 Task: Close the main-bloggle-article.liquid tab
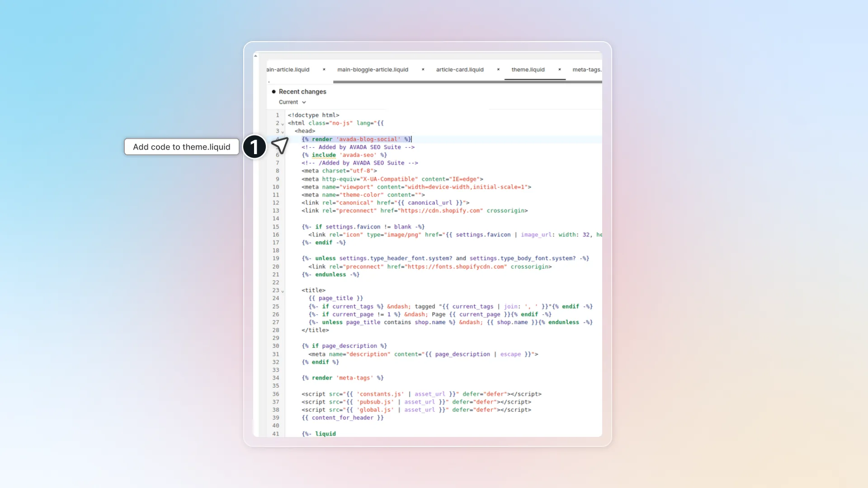(x=423, y=70)
